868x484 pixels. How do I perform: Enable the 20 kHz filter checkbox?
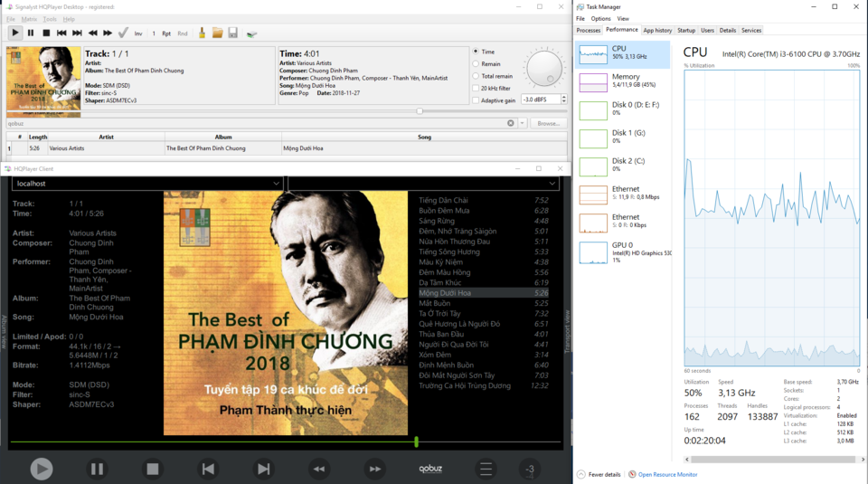click(x=476, y=88)
